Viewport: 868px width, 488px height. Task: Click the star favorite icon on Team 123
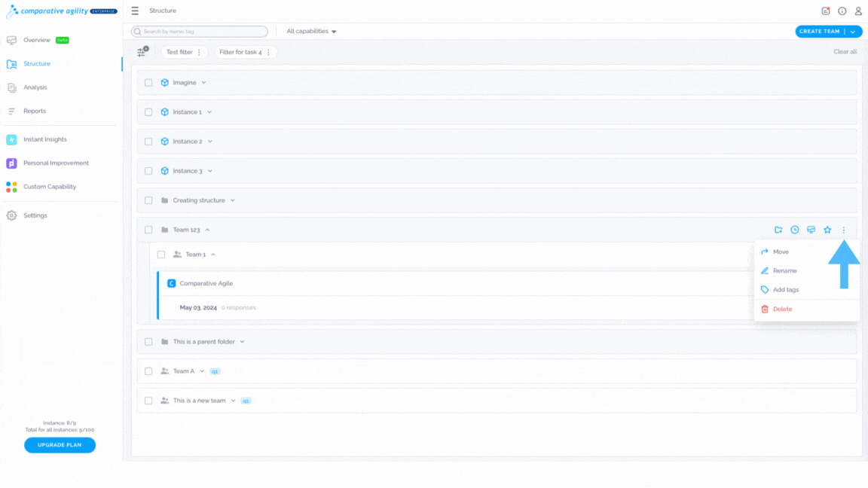(827, 230)
